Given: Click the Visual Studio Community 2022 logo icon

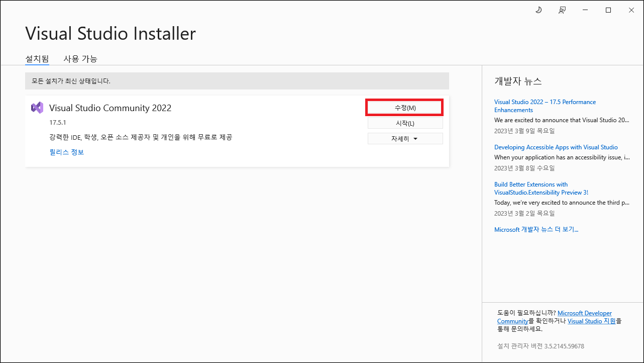Looking at the screenshot, I should tap(37, 108).
